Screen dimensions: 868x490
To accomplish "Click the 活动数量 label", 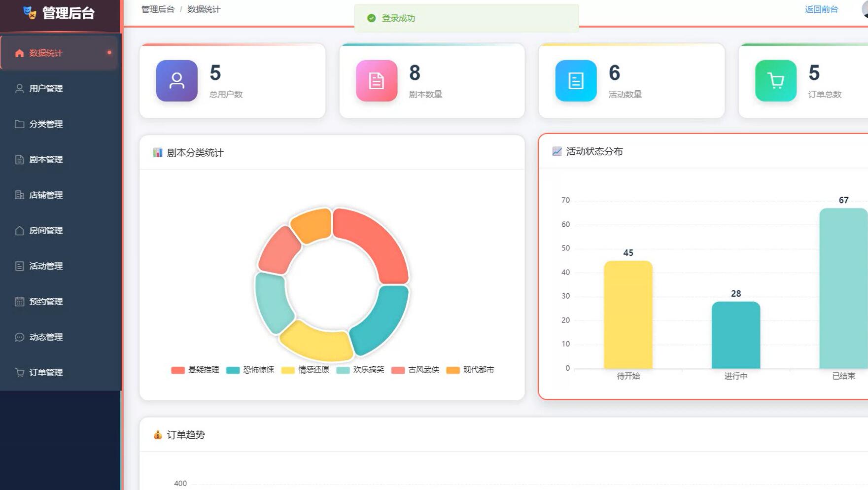I will point(625,95).
